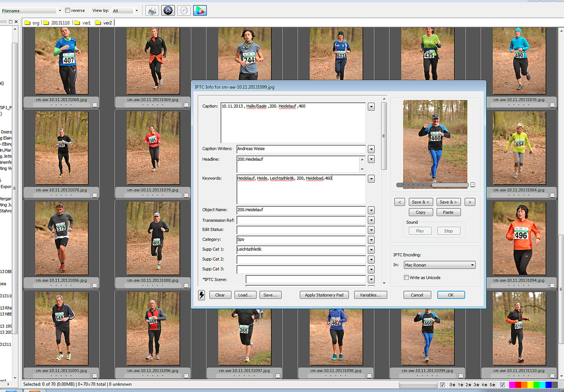This screenshot has width=564, height=392.
Task: Click the lightning bolt icon in dialog
Action: 201,295
